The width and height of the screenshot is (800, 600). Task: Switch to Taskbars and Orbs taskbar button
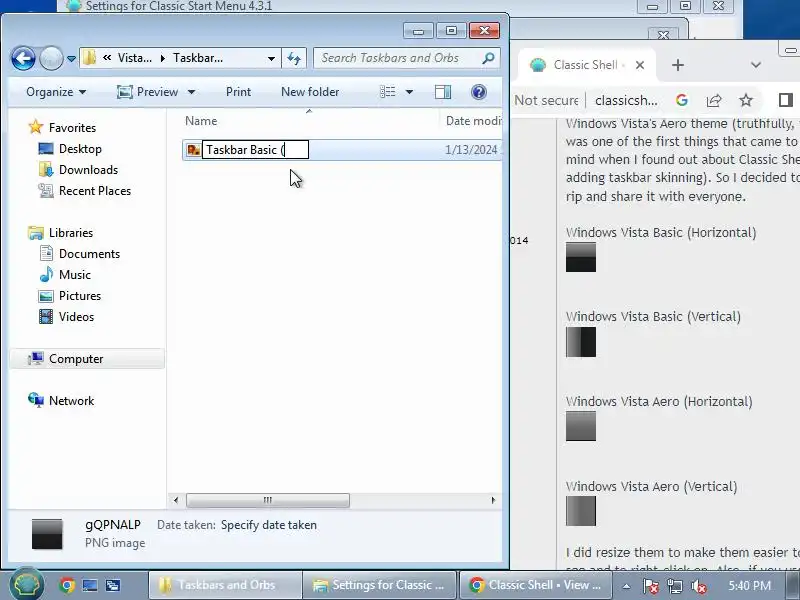[x=224, y=585]
